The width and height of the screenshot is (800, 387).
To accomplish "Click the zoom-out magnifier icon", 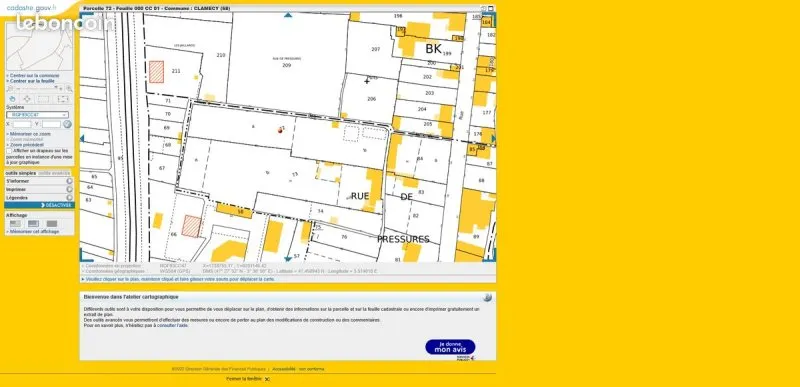I will pos(10,88).
